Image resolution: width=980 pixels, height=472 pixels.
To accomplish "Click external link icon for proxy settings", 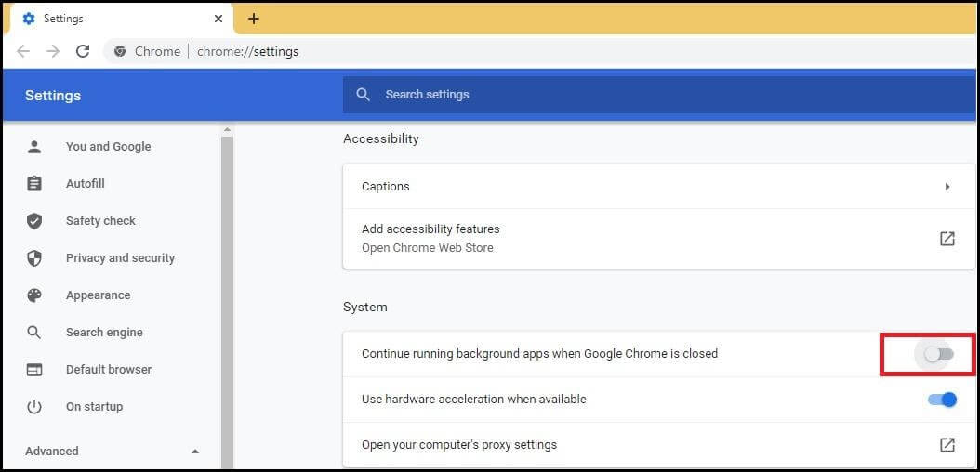I will click(947, 444).
